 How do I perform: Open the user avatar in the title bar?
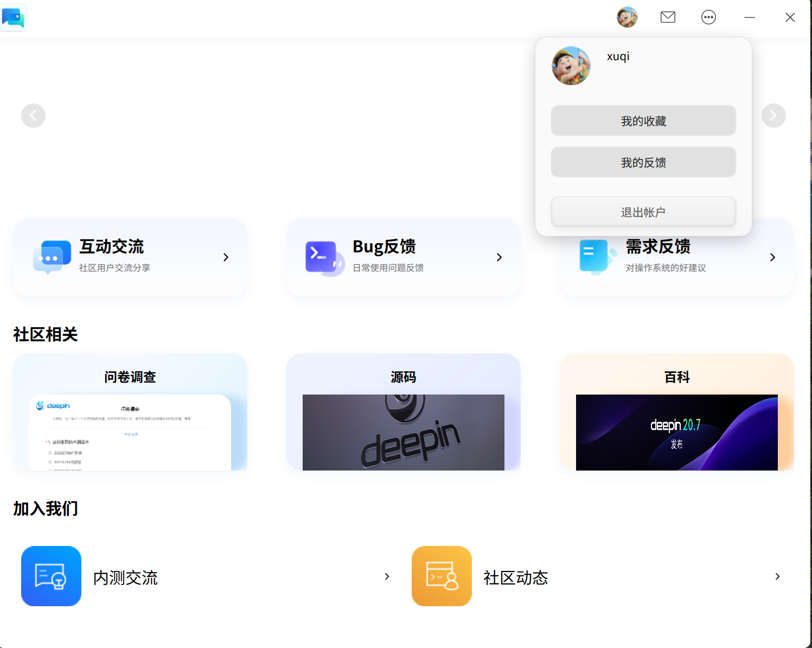pyautogui.click(x=627, y=17)
